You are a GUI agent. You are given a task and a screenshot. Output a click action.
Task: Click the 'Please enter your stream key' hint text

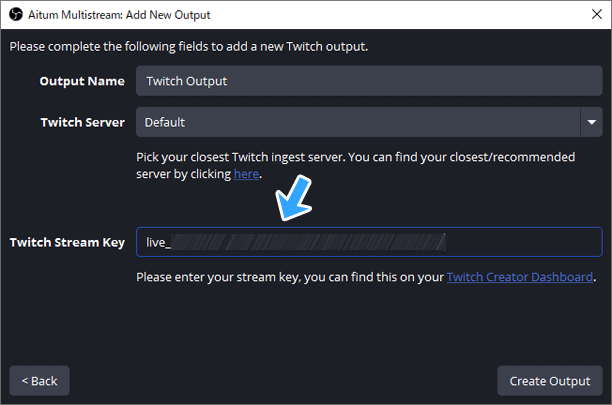tap(366, 277)
